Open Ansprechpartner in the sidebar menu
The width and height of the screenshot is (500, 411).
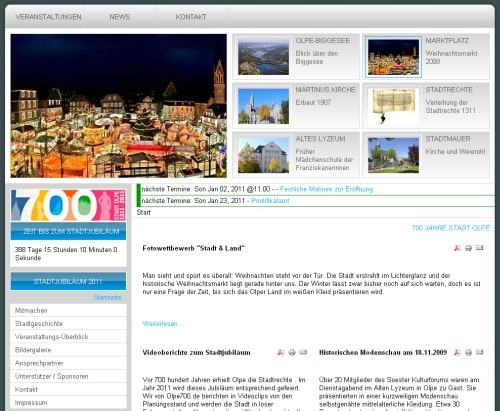(68, 363)
